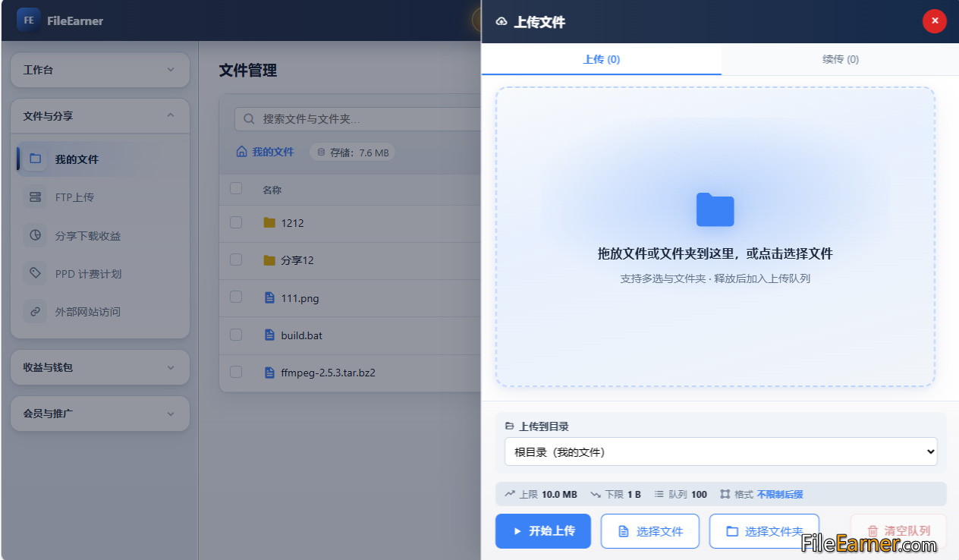
Task: Open the 上传到目录 根目录 dropdown
Action: [x=721, y=451]
